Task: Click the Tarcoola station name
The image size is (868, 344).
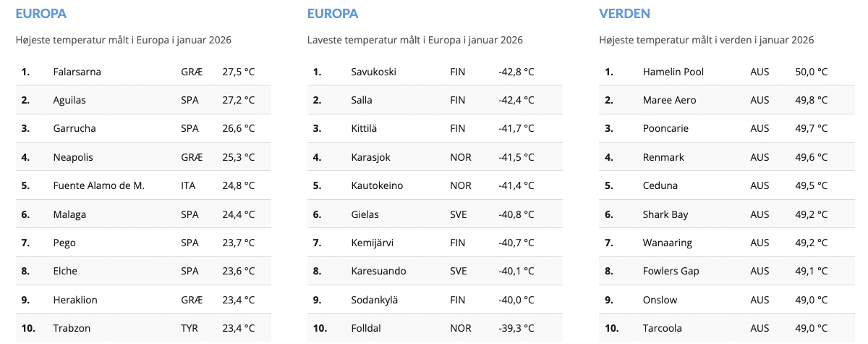Action: (x=662, y=328)
